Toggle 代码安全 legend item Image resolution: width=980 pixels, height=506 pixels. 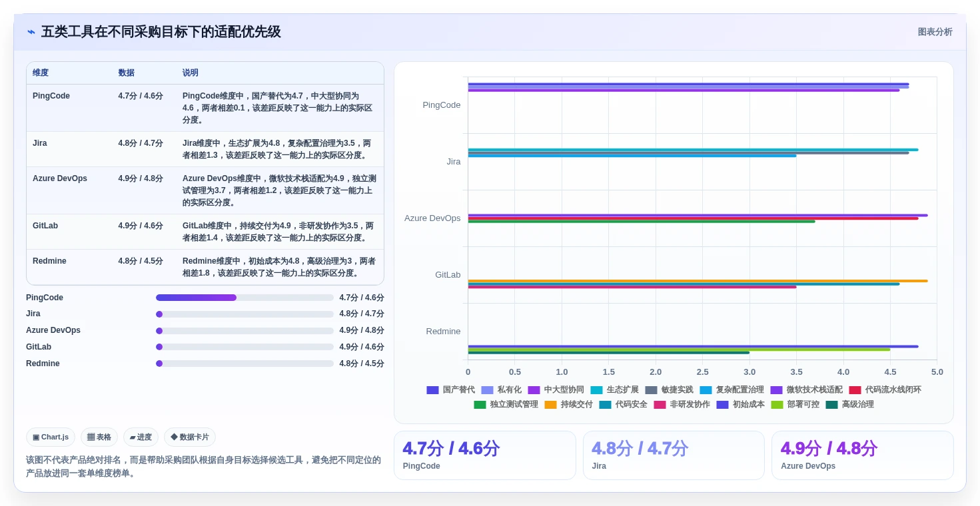[x=623, y=405]
